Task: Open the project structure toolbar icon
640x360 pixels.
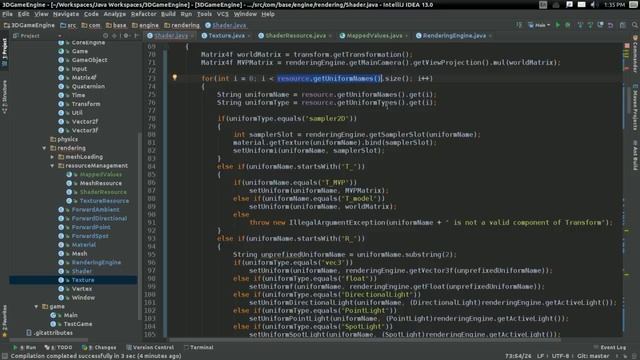Action: point(623,25)
